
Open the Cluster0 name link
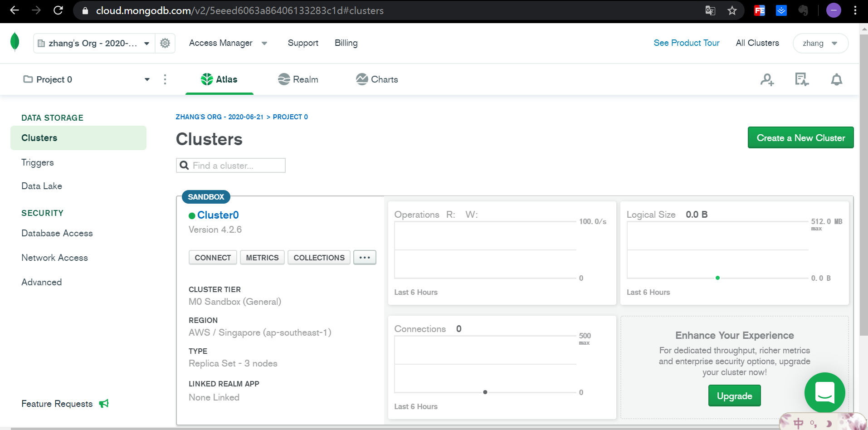pos(218,215)
